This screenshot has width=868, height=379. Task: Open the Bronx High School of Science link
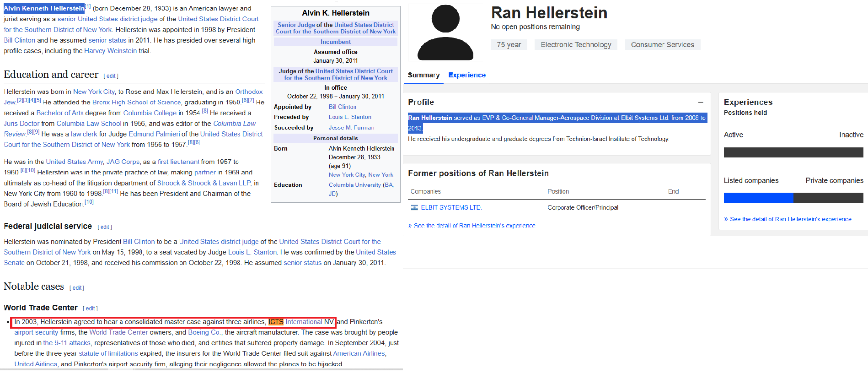(137, 102)
